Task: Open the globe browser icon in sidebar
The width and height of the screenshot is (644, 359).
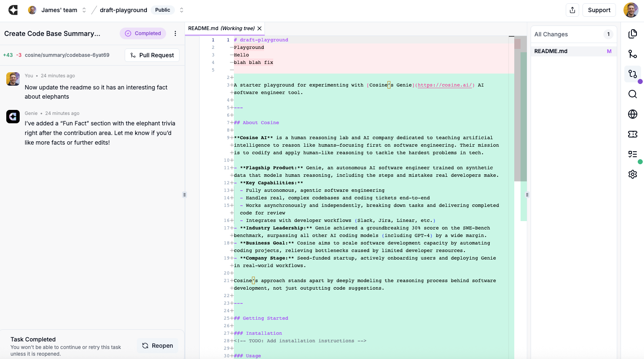Action: [632, 114]
